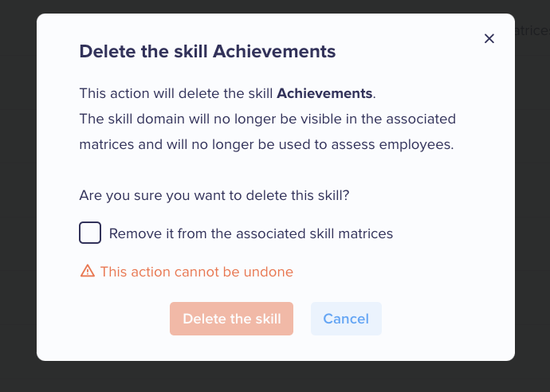Click the "This action cannot be undone" warning text
This screenshot has width=550, height=392.
click(x=196, y=272)
